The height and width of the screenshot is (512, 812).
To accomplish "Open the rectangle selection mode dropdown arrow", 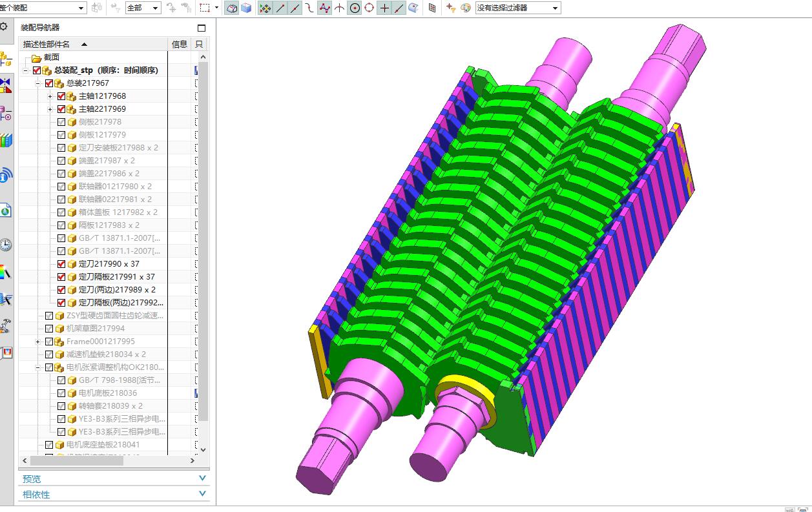I will (216, 8).
